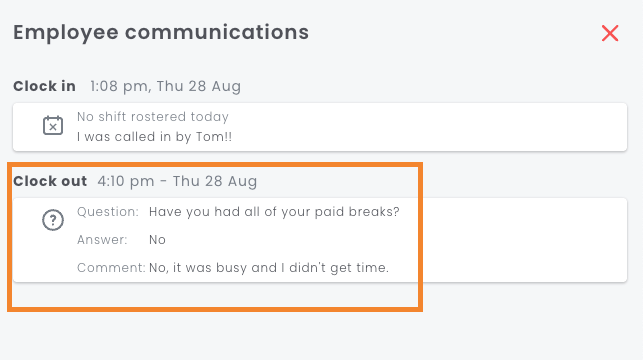The width and height of the screenshot is (643, 360).
Task: Click empty right area of clock out card
Action: pos(521,240)
